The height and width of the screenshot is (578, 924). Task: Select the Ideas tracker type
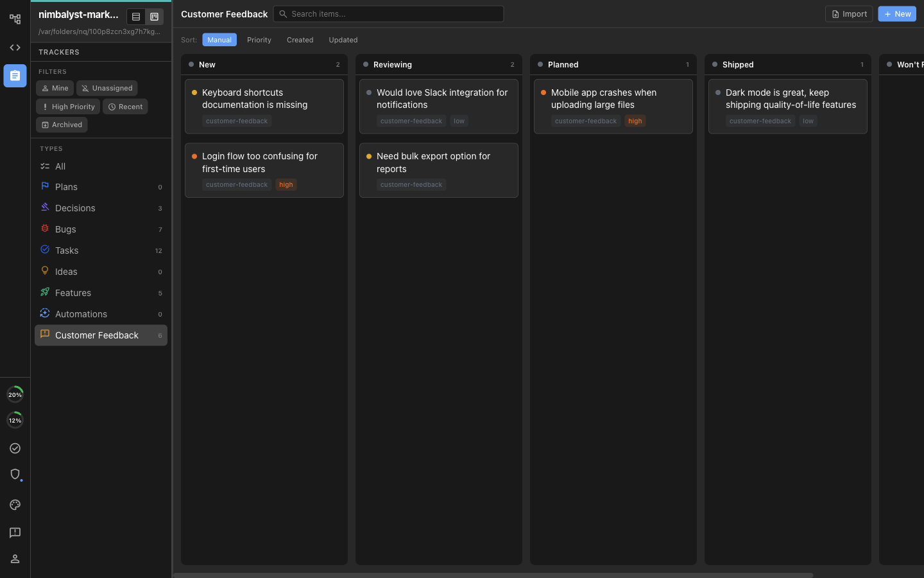(x=101, y=272)
